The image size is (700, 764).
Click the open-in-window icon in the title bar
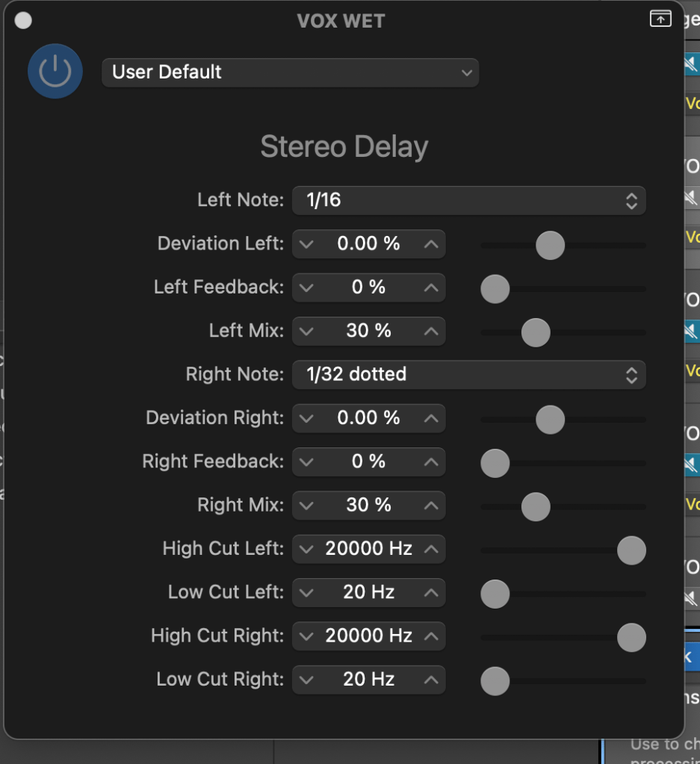pos(660,19)
